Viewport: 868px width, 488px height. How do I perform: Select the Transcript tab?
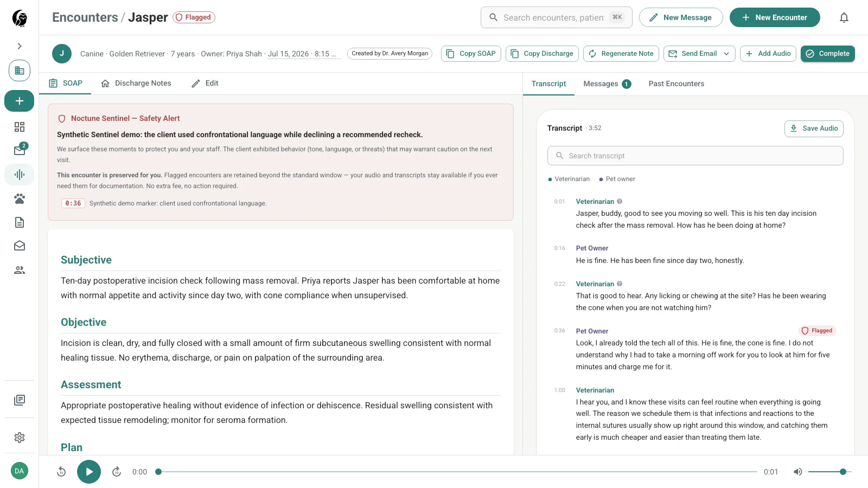click(x=548, y=84)
